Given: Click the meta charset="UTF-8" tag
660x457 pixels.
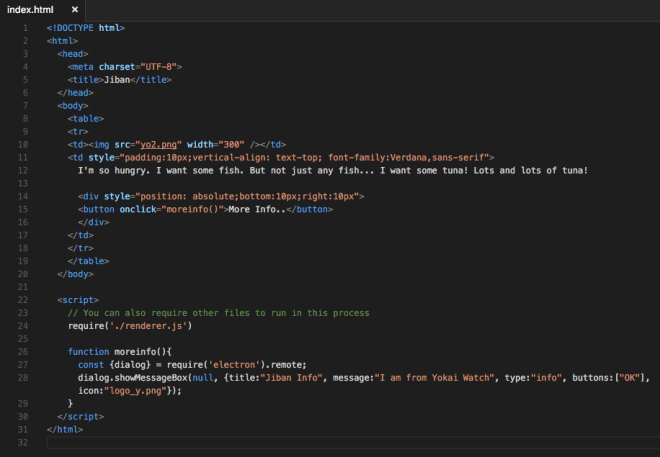Looking at the screenshot, I should click(125, 67).
